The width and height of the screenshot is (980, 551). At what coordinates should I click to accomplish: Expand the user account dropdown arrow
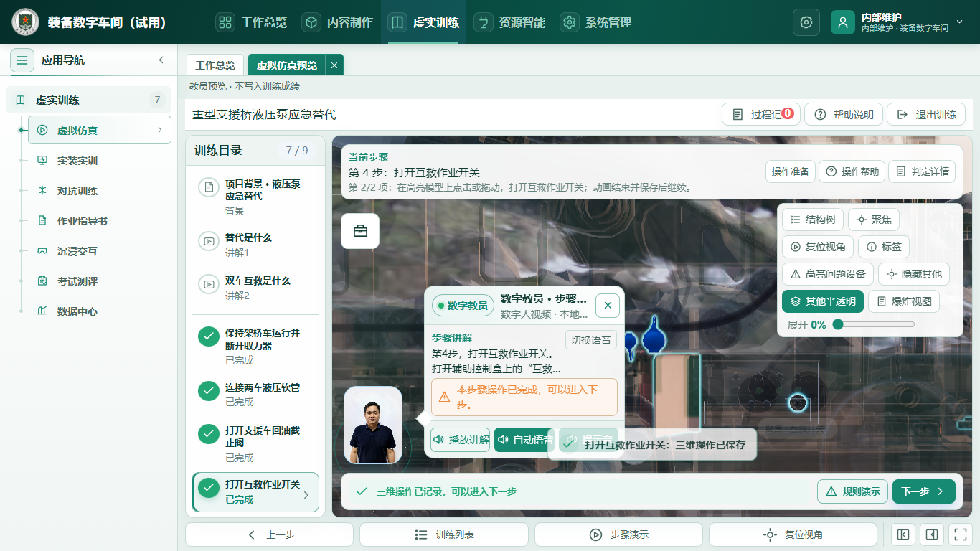960,22
